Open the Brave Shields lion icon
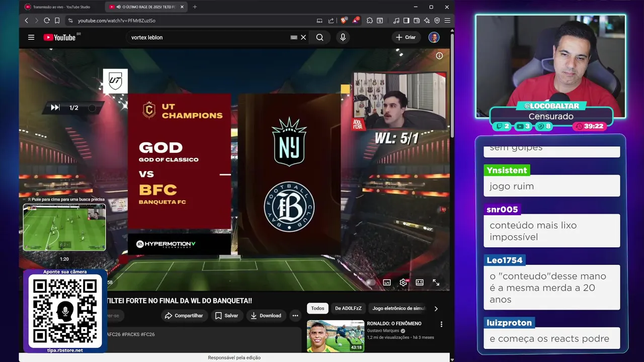Screen dimensions: 644x362 (x=344, y=21)
